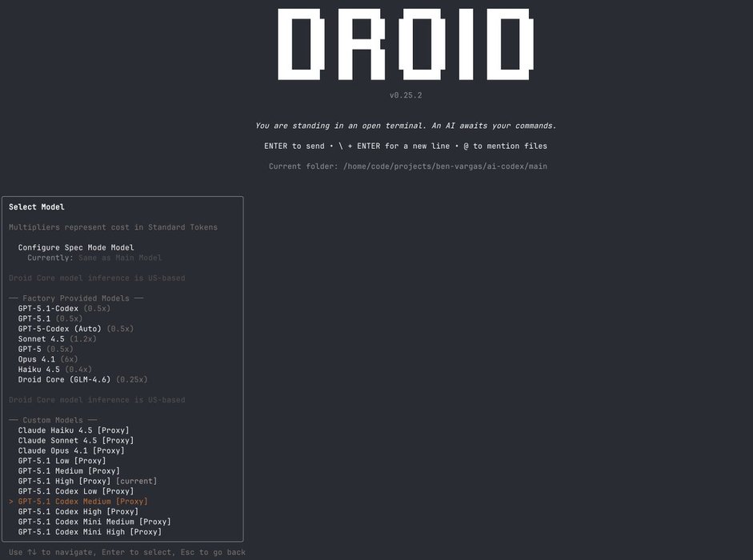Viewport: 753px width, 560px height.
Task: Pick Claude Opus 4.1 [Proxy]
Action: click(x=71, y=450)
